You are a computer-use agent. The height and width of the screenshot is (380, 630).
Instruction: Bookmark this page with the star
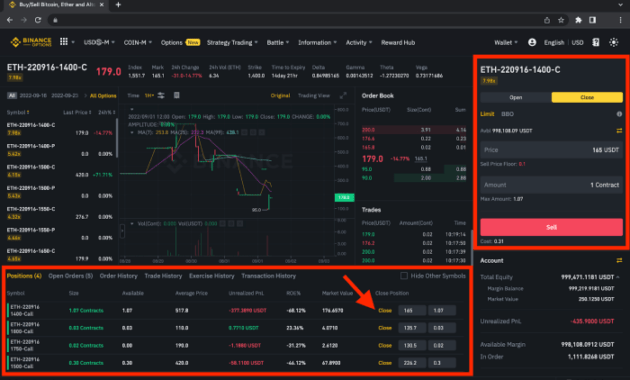click(x=561, y=20)
